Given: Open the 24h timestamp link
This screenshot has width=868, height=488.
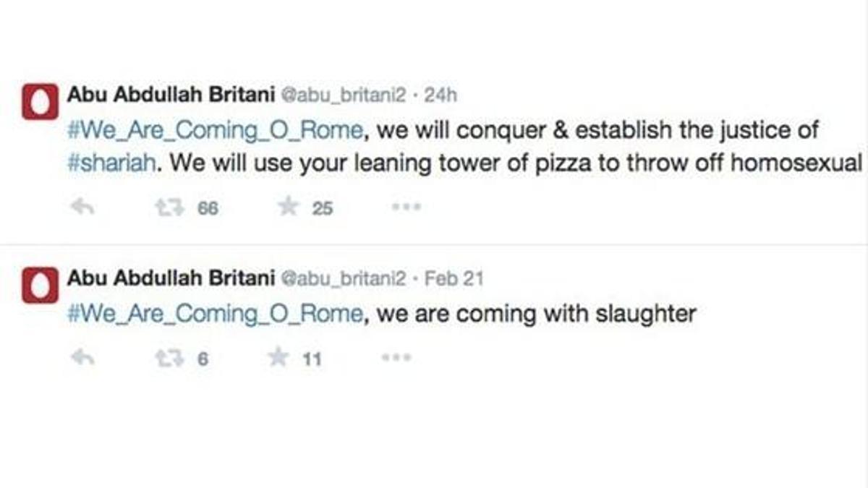Looking at the screenshot, I should click(441, 95).
